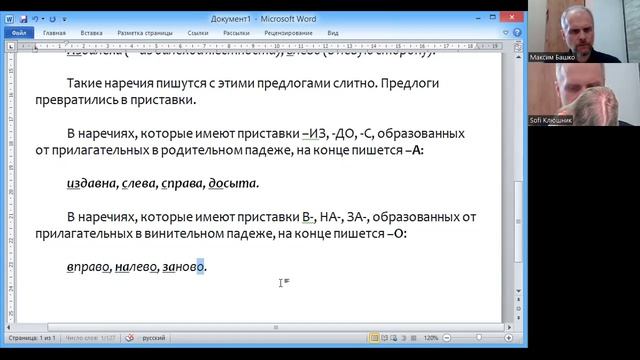Click the word 'вправо' in the document
The height and width of the screenshot is (360, 640).
click(88, 267)
